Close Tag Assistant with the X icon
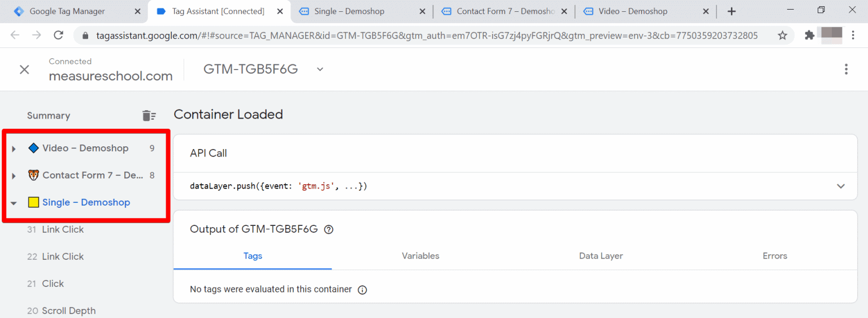The height and width of the screenshot is (318, 868). point(24,69)
